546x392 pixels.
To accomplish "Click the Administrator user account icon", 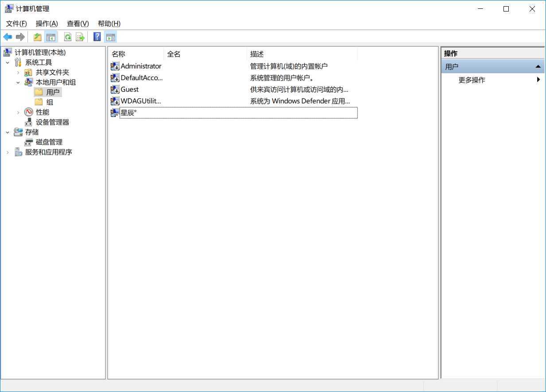I will click(115, 66).
